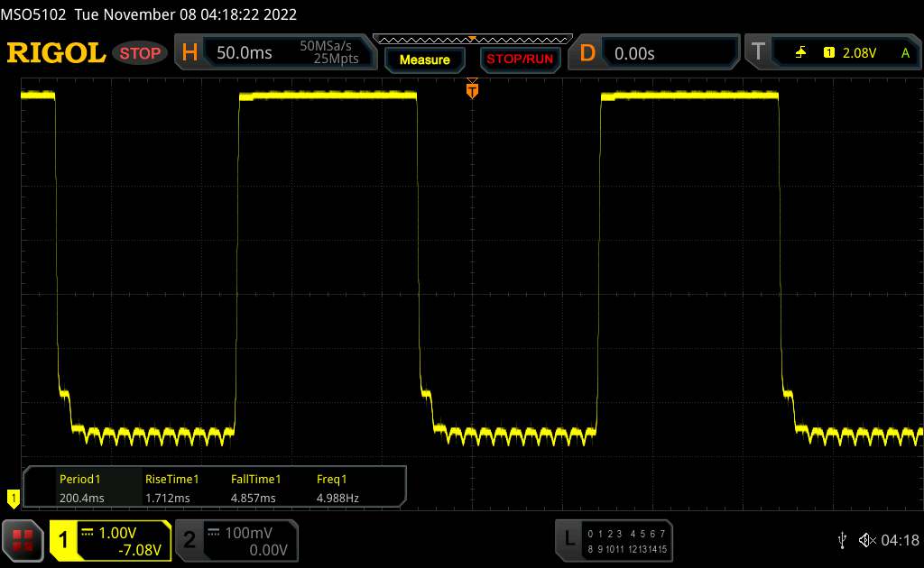Select channel 1 ground level marker

[x=13, y=498]
